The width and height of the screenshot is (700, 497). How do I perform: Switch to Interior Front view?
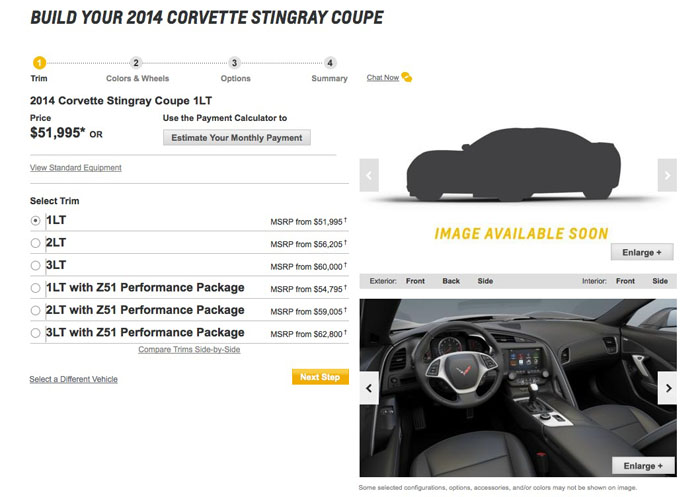625,281
